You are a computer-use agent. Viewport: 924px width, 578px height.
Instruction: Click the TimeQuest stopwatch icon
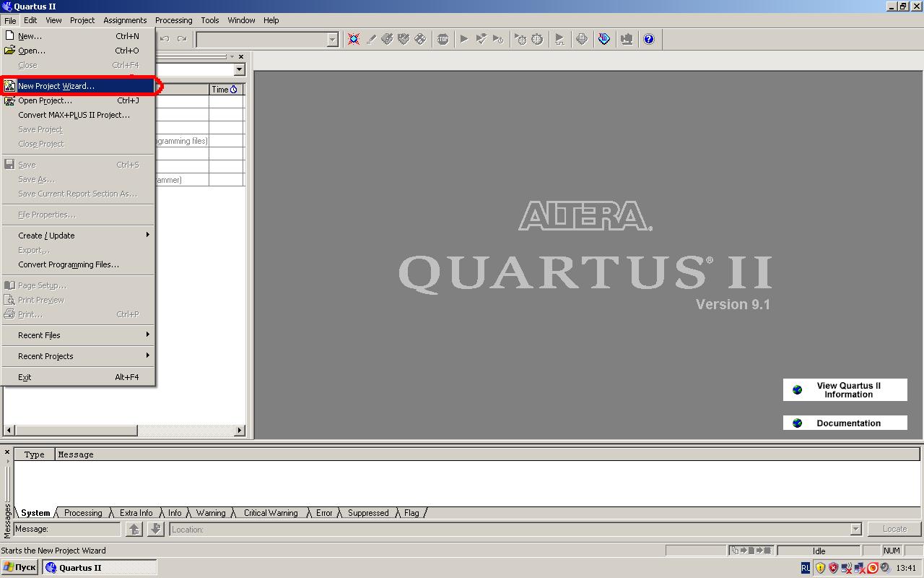click(537, 39)
